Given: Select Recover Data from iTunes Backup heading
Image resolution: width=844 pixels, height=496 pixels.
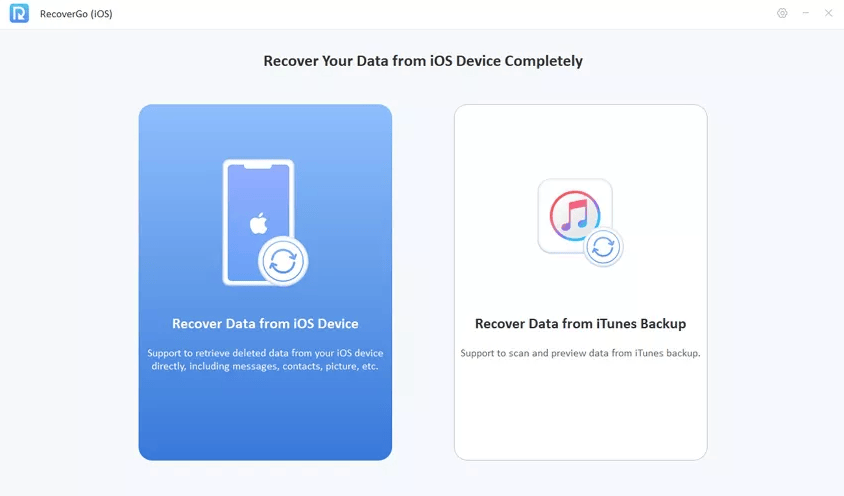Looking at the screenshot, I should 580,324.
